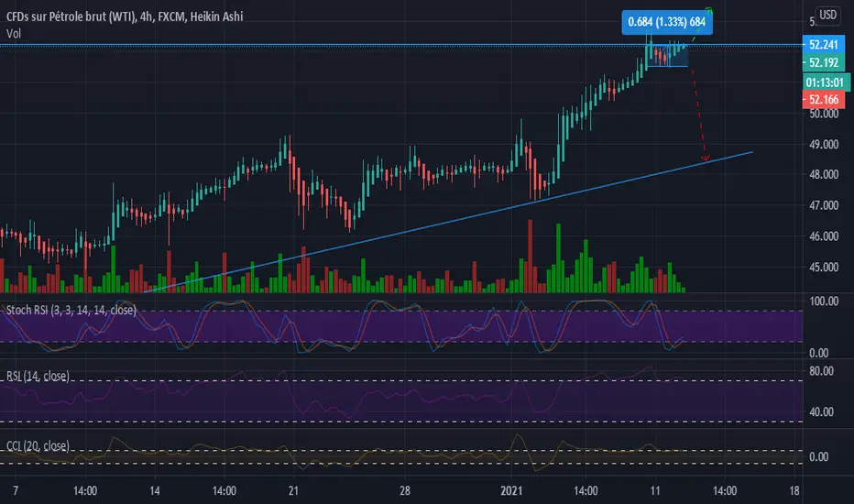854x504 pixels.
Task: Click the 80.00 RSI scale value
Action: pos(821,371)
